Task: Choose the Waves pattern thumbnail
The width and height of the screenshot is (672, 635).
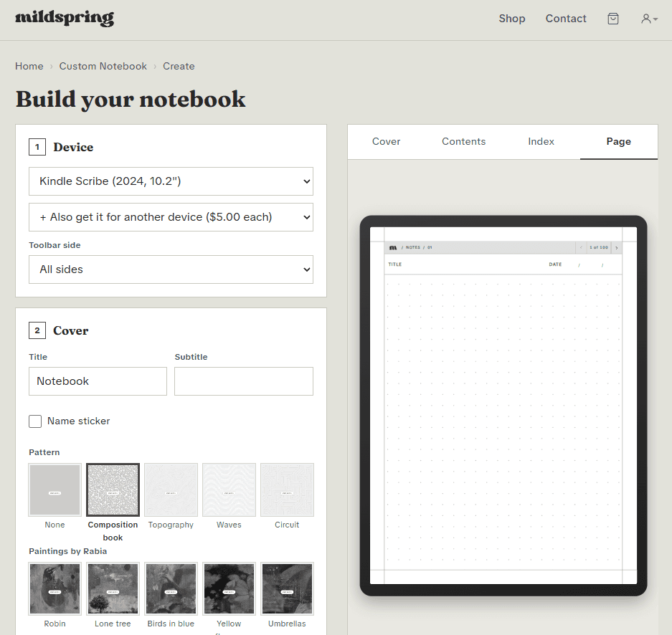Action: (x=229, y=490)
